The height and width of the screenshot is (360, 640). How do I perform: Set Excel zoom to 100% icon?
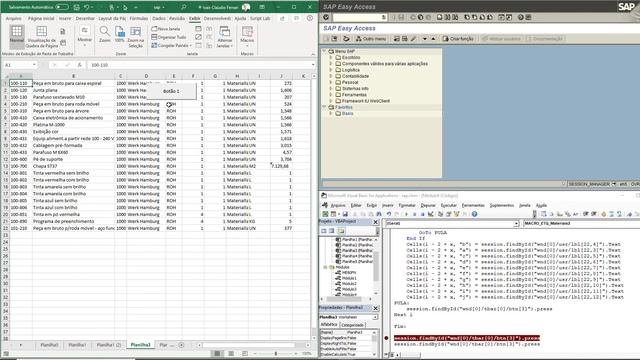[120, 34]
